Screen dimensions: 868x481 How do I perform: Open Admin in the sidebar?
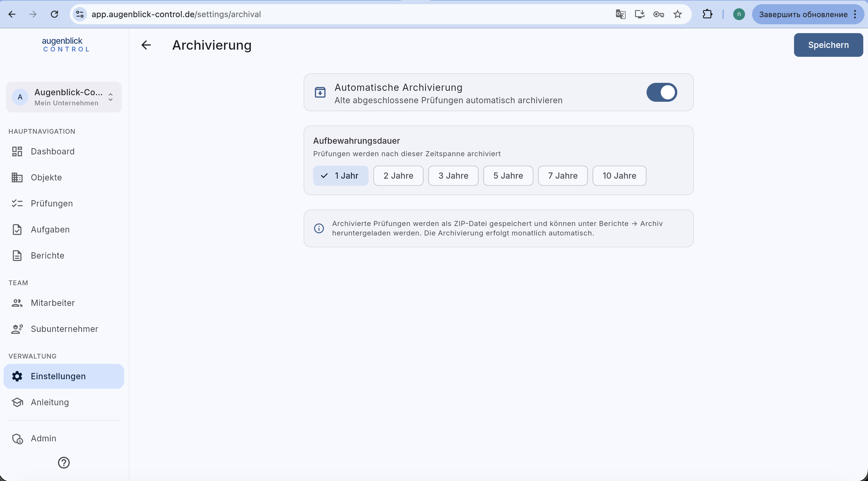tap(64, 438)
